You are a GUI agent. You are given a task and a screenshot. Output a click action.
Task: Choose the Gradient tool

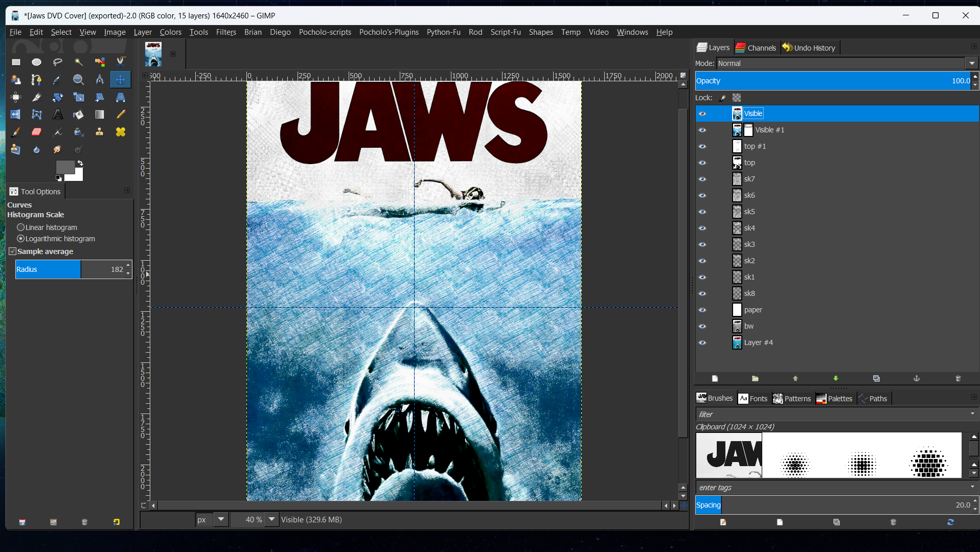[100, 114]
